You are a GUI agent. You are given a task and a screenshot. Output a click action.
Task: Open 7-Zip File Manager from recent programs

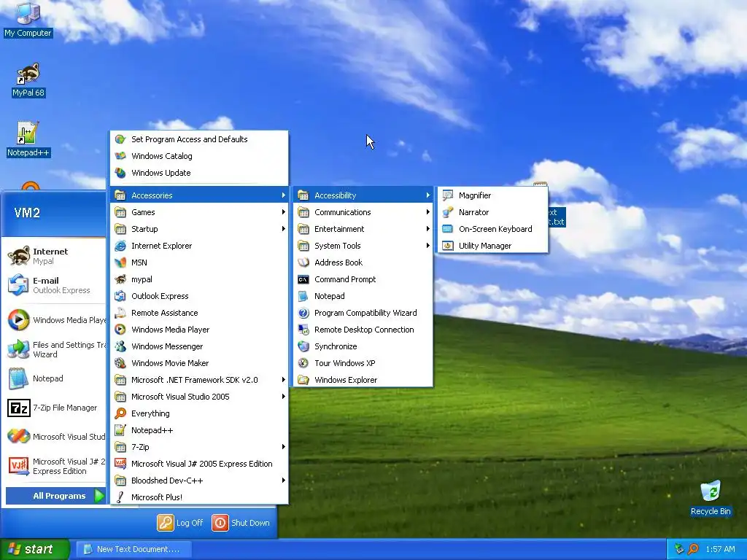[55, 408]
